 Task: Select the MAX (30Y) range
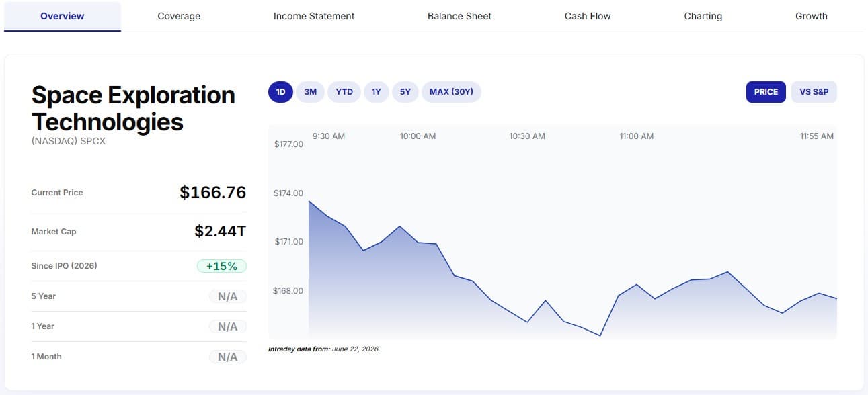(451, 92)
